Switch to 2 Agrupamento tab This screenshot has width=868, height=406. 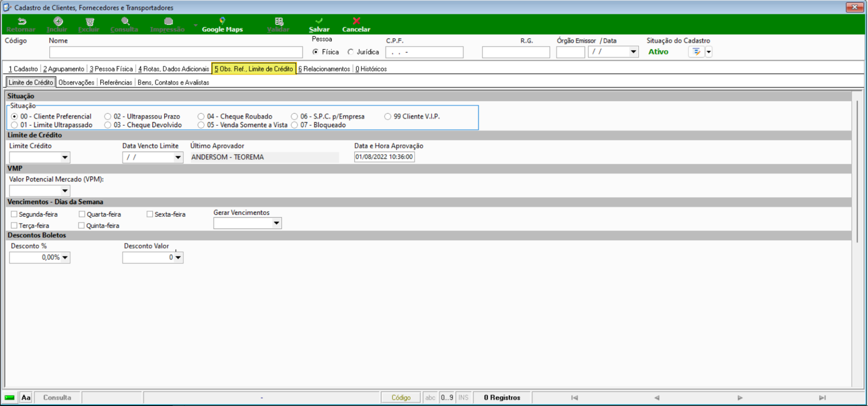click(x=63, y=69)
